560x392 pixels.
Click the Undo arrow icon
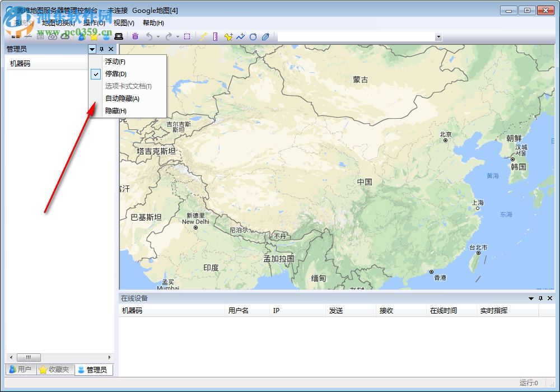pyautogui.click(x=149, y=36)
